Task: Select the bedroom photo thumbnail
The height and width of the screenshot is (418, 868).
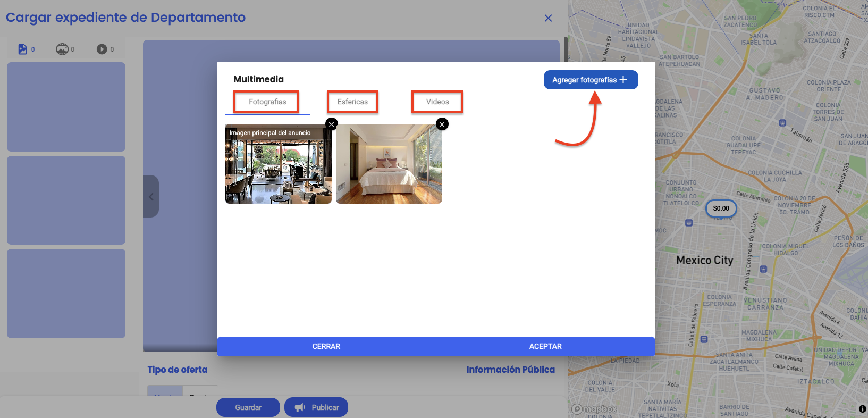Action: pyautogui.click(x=389, y=164)
